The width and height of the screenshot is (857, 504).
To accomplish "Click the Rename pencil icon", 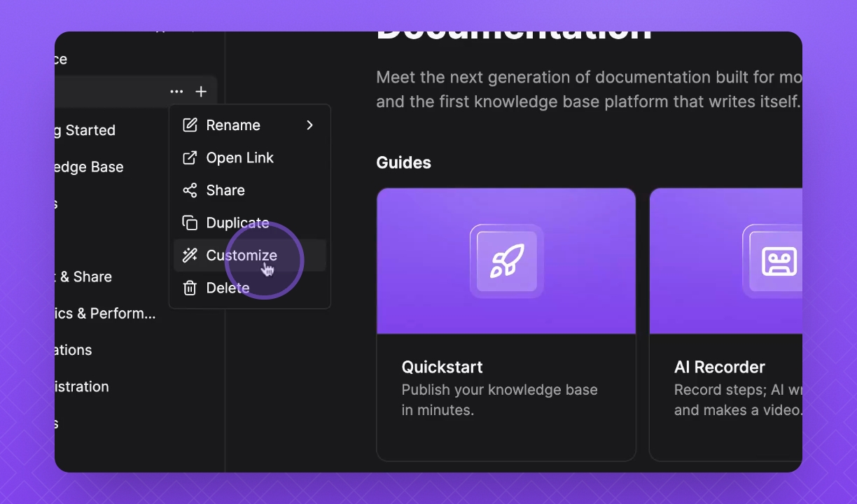I will (x=190, y=125).
